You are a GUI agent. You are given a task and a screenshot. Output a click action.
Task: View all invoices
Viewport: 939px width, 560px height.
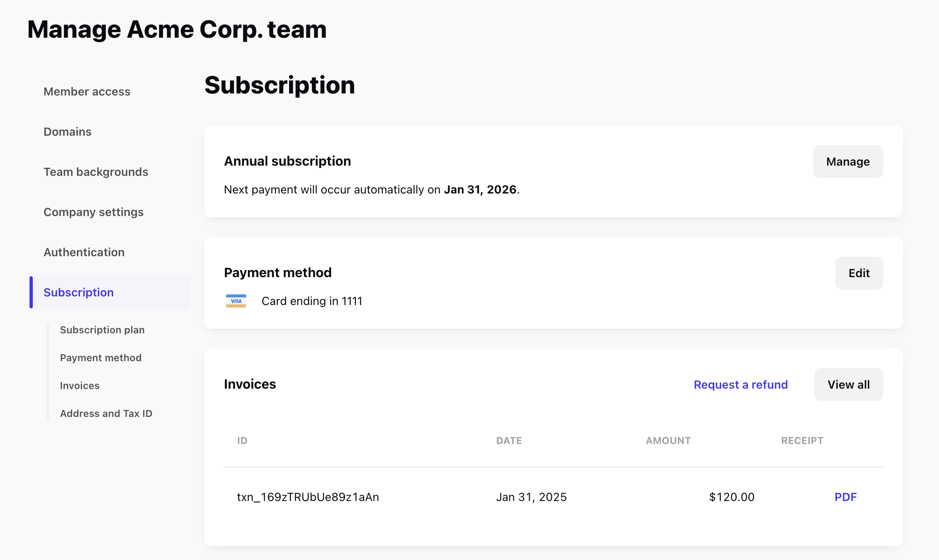pyautogui.click(x=848, y=384)
